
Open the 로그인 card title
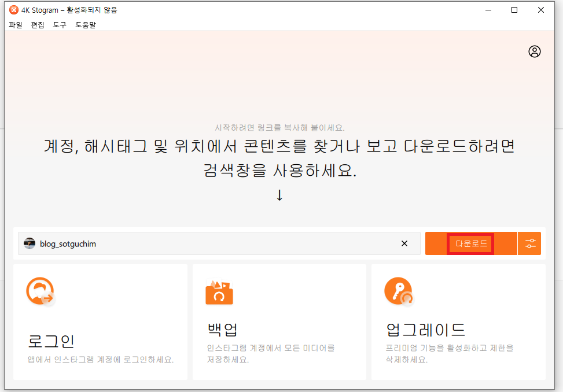[x=51, y=341]
